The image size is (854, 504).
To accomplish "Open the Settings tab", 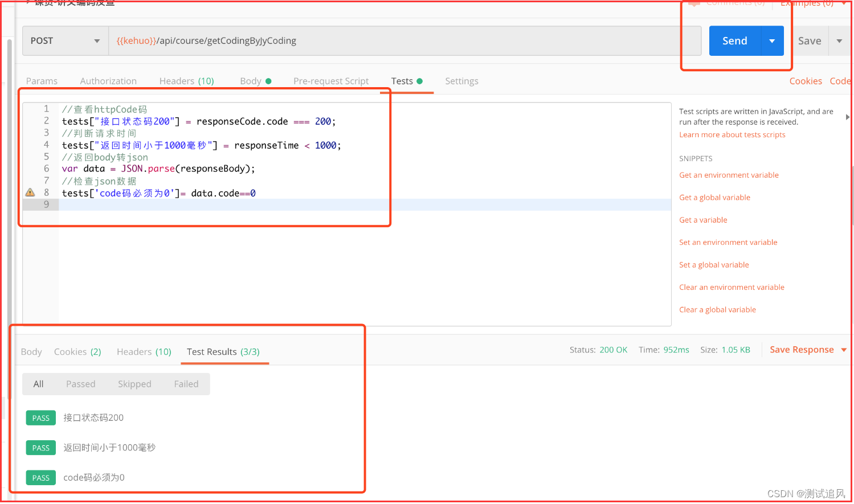I will (x=461, y=81).
